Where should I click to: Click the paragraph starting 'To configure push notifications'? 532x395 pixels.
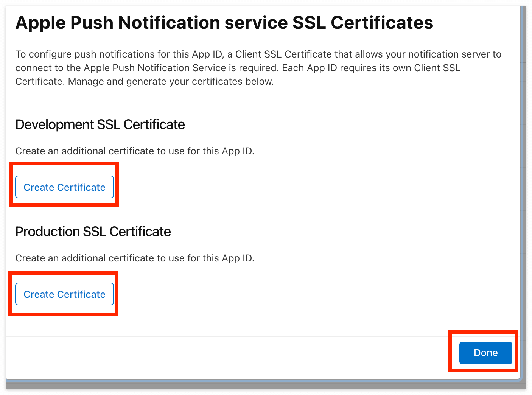[258, 68]
